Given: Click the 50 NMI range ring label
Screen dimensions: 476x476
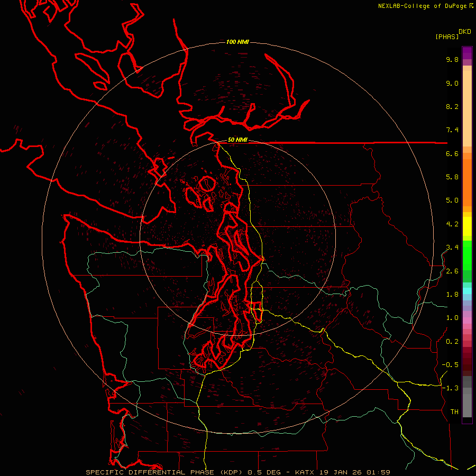Looking at the screenshot, I should [x=237, y=140].
